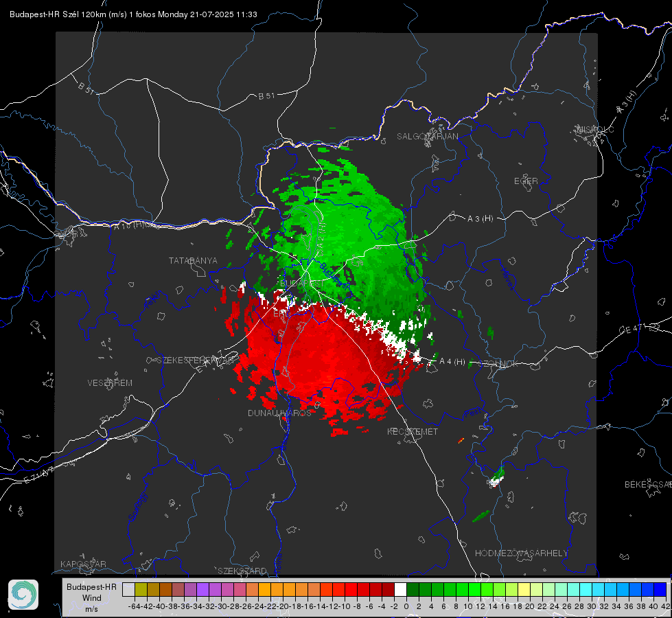Choose cyan swatch between 28 and 30

click(x=586, y=589)
